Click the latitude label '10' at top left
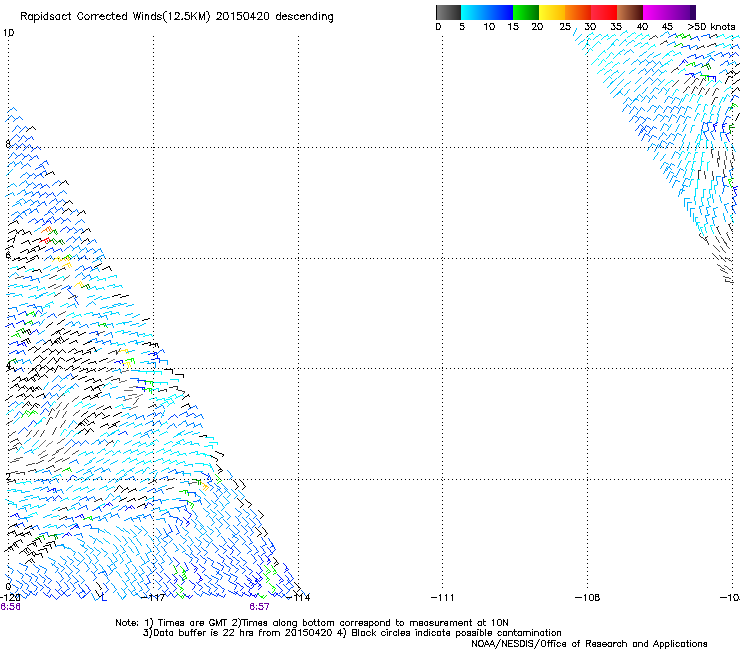Screen dimensions: 740x650 (x=8, y=33)
